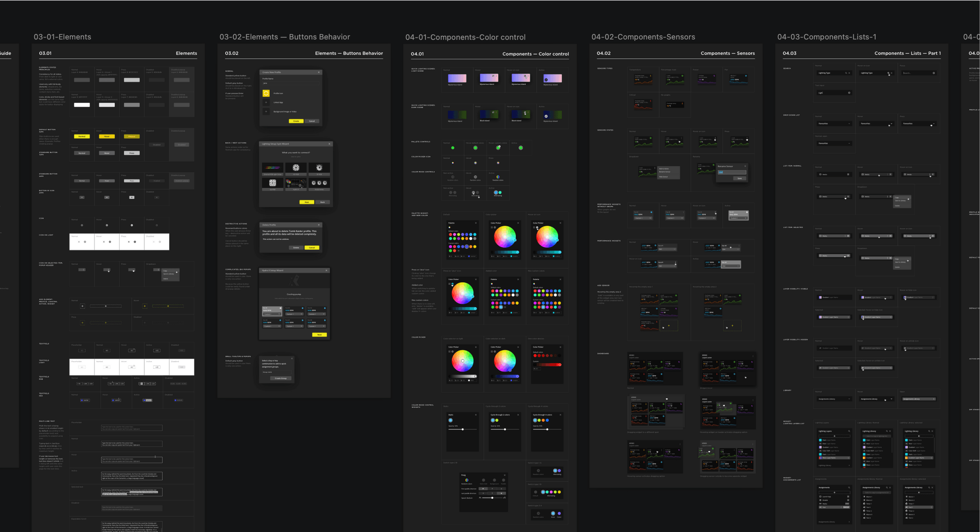The width and height of the screenshot is (980, 532).
Task: Click Normal green dot in Pallete Controls
Action: click(x=452, y=148)
